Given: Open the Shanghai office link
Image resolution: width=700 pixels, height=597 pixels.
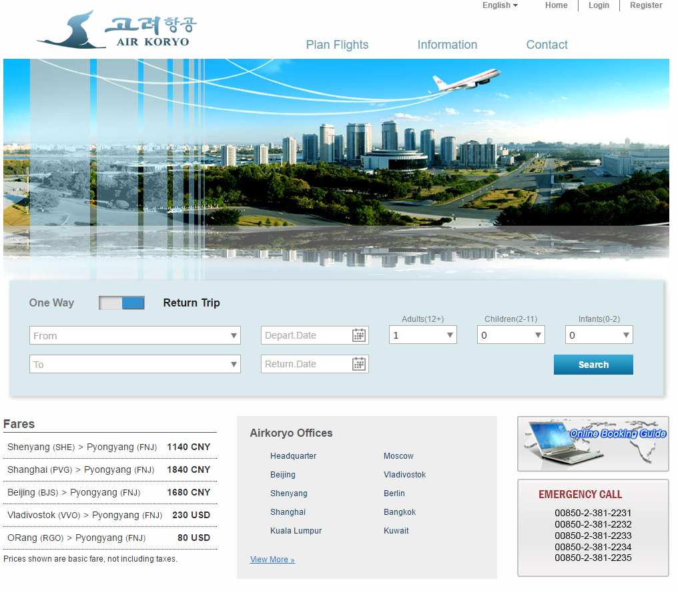Looking at the screenshot, I should (x=288, y=512).
